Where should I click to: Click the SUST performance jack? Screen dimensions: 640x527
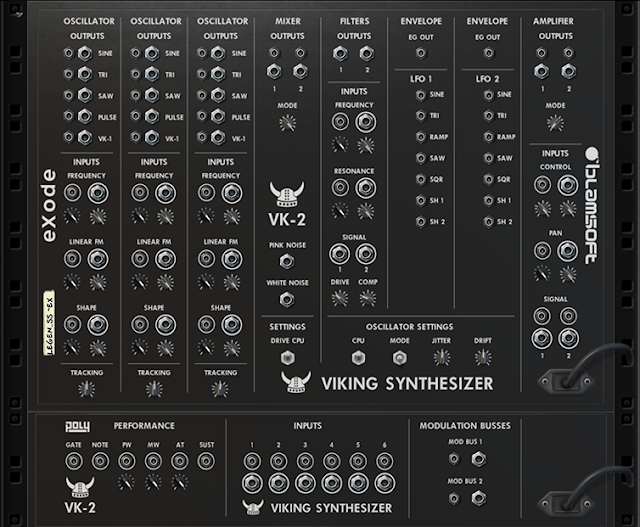[x=206, y=461]
